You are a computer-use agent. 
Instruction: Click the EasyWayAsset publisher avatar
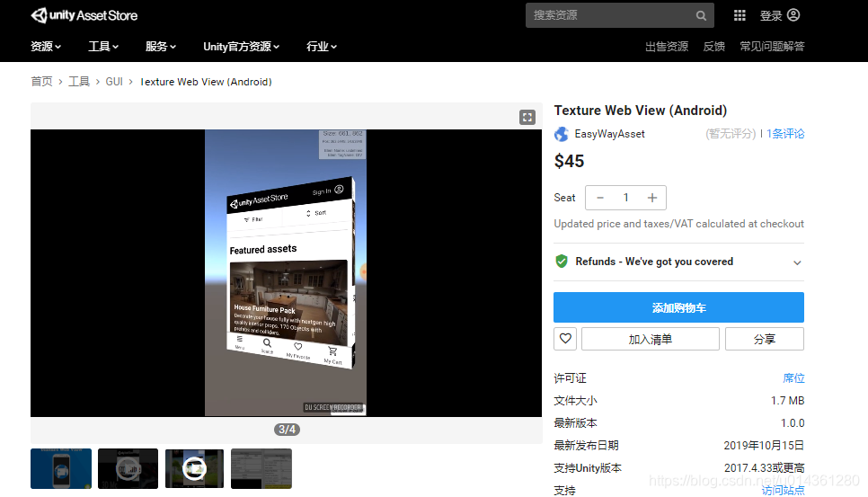(x=562, y=134)
